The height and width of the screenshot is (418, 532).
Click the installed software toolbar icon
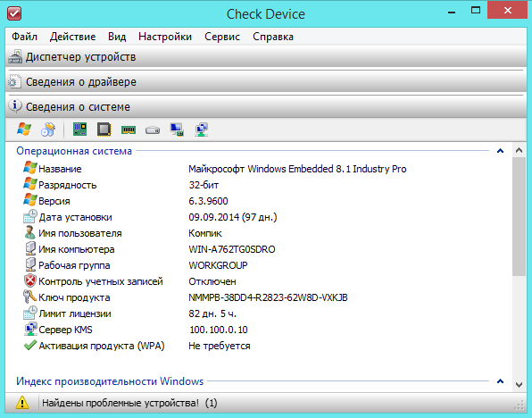48,130
